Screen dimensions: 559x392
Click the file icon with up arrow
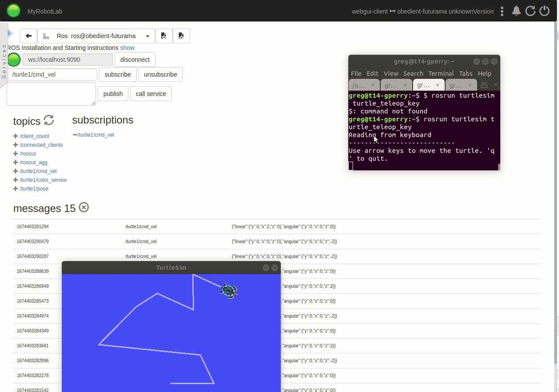181,36
